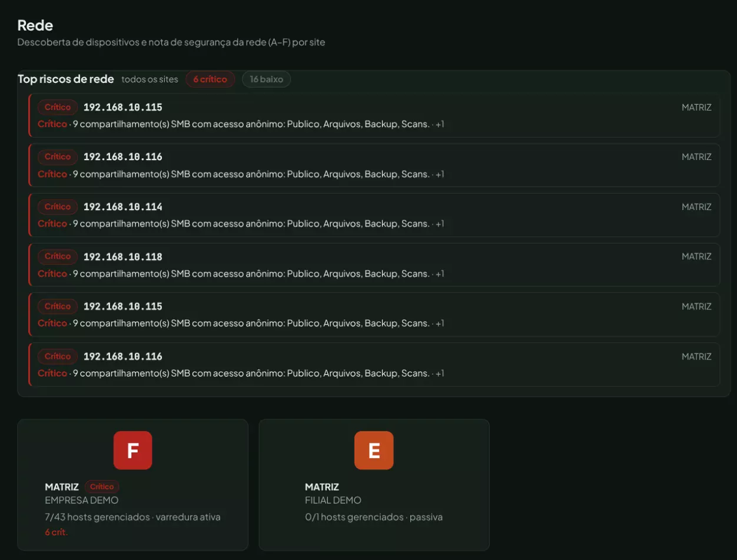This screenshot has width=737, height=560.
Task: Click the red F grade badge
Action: click(x=132, y=450)
